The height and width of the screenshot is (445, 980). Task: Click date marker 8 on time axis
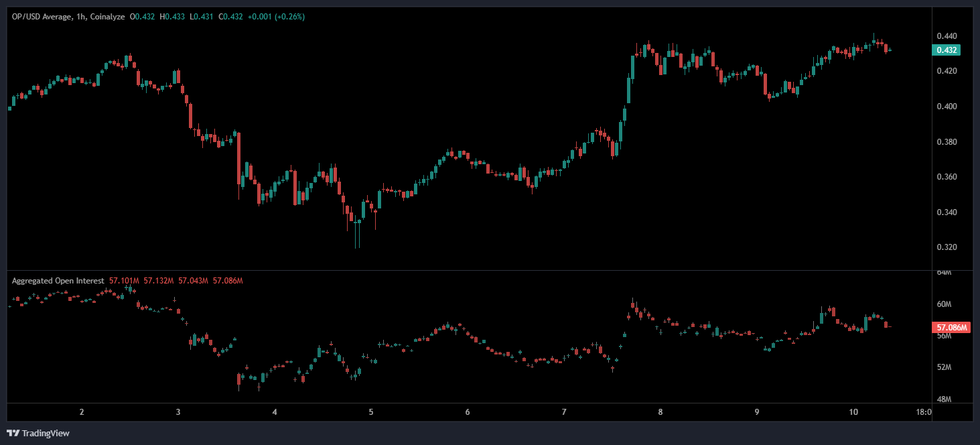pyautogui.click(x=660, y=412)
